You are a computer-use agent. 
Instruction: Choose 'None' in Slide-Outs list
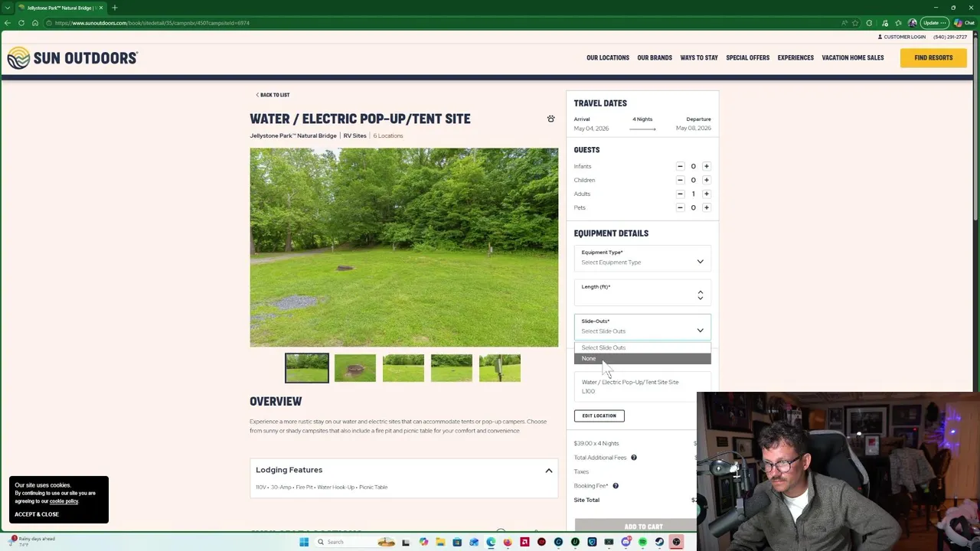pyautogui.click(x=642, y=358)
